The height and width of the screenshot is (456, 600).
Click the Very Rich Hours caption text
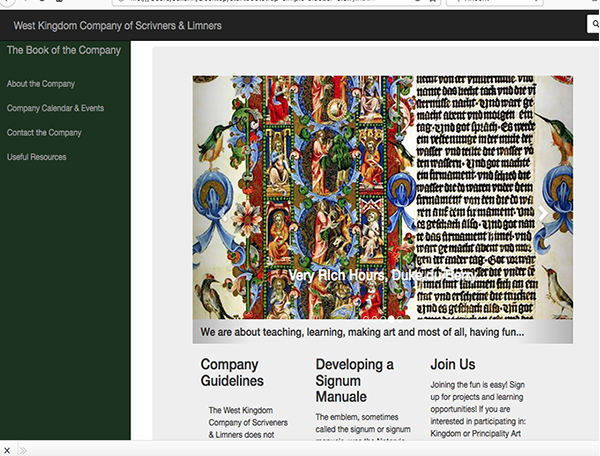pos(382,275)
